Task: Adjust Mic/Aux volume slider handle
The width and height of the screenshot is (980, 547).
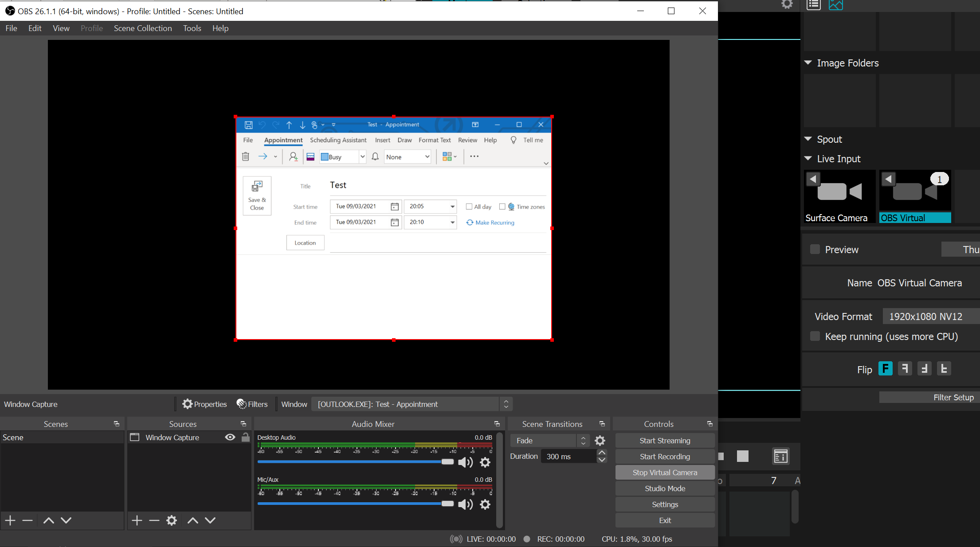Action: pos(447,504)
